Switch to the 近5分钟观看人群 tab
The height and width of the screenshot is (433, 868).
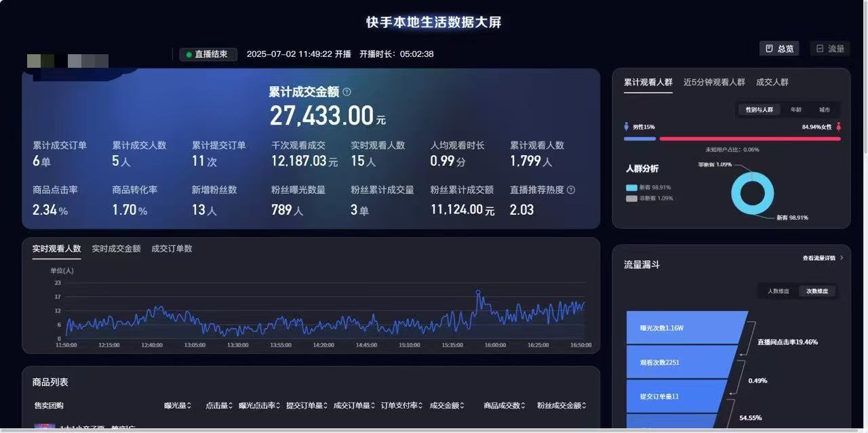(x=714, y=82)
